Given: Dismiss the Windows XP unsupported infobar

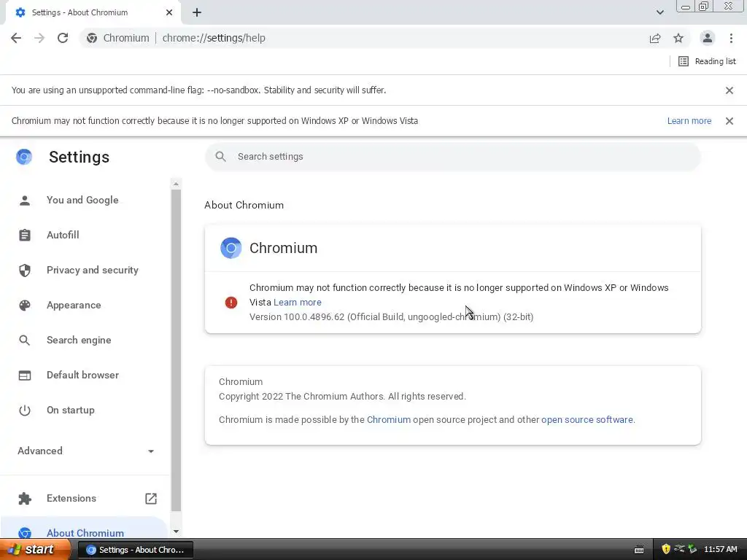Looking at the screenshot, I should [x=729, y=121].
